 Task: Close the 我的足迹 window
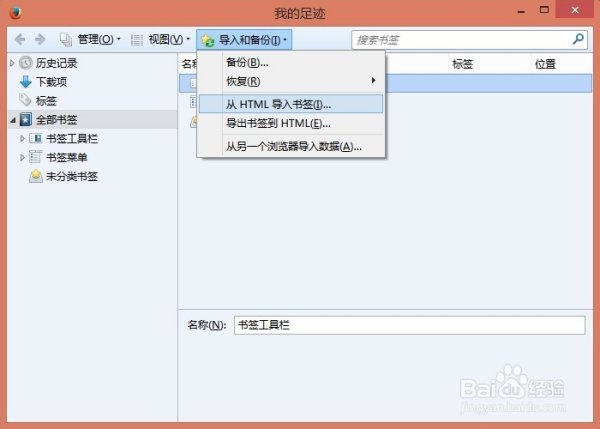[x=575, y=10]
